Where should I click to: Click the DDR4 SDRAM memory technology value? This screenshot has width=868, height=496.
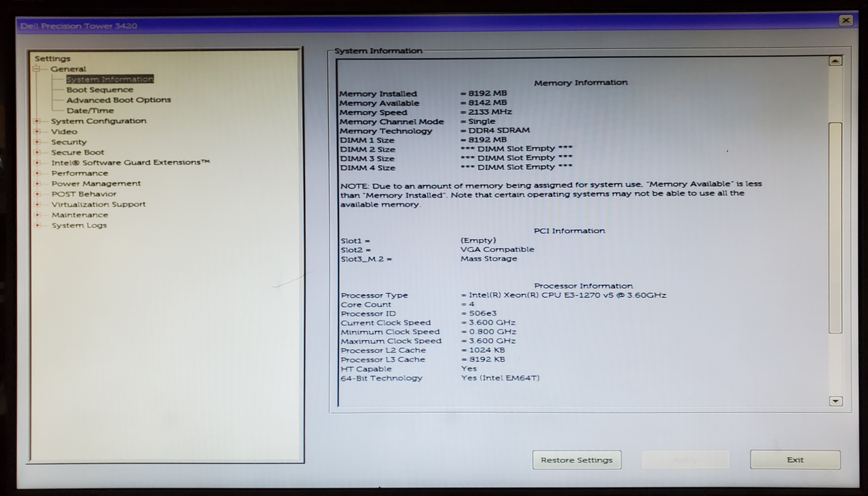coord(496,130)
